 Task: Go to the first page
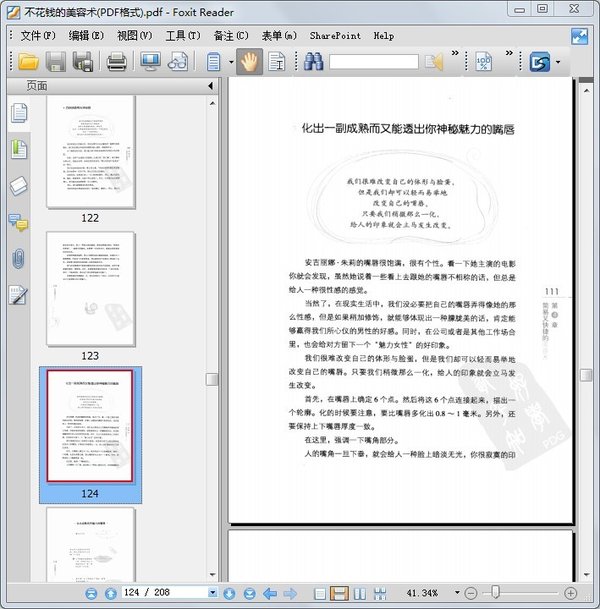[x=91, y=593]
